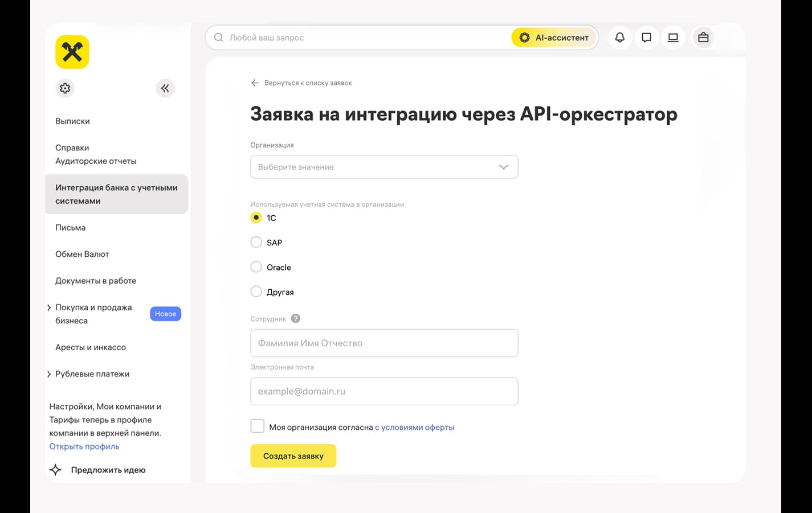812x513 pixels.
Task: Click the sparkle icon beside Предложить идею
Action: coord(55,470)
